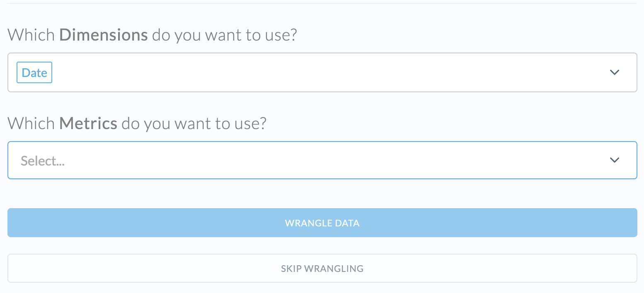Click the 'Dimensions' bold heading word

[x=103, y=35]
